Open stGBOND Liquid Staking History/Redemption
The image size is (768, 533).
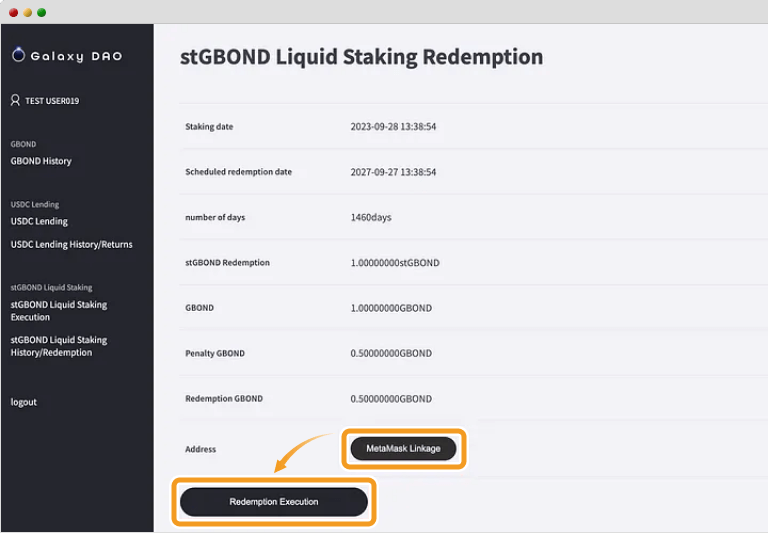point(59,346)
